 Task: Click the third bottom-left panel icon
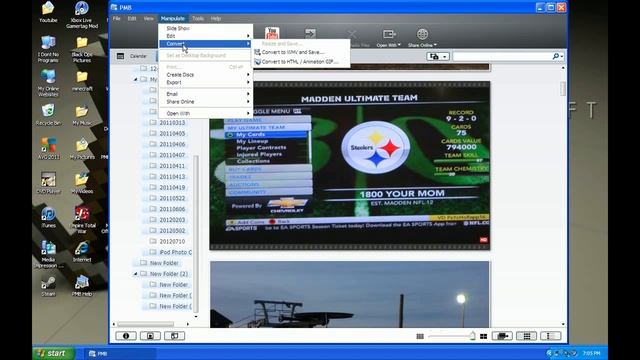click(x=175, y=336)
